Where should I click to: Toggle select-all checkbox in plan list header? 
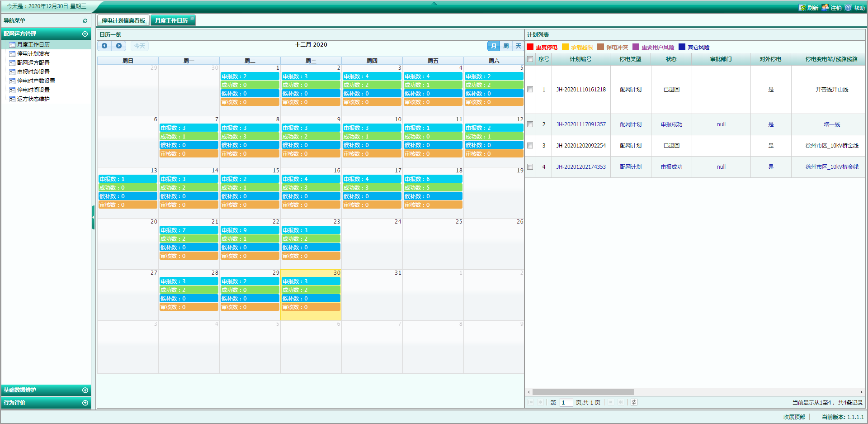point(530,59)
